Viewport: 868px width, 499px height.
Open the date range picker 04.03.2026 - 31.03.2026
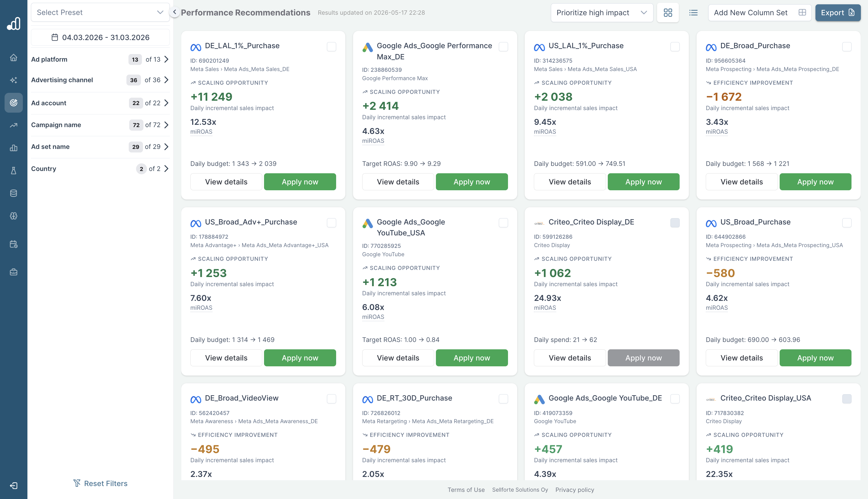point(100,37)
